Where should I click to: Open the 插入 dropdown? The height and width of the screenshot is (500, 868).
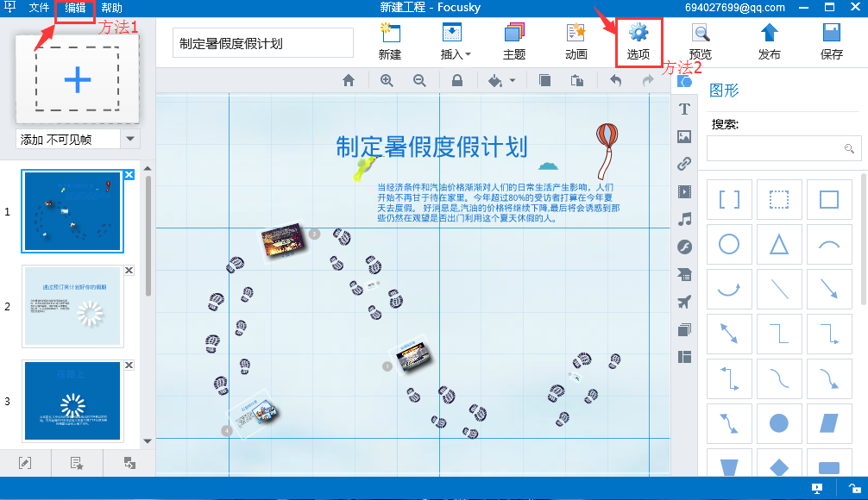(x=455, y=41)
